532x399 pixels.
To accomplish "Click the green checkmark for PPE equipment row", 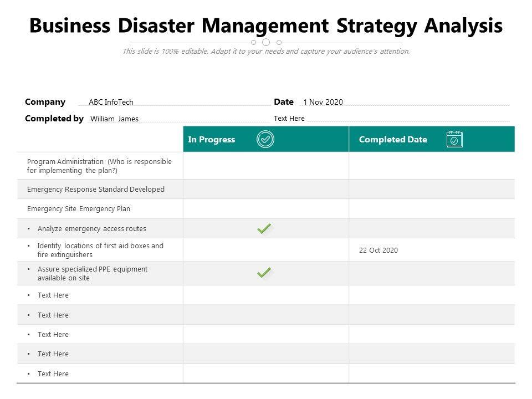I will tap(264, 273).
